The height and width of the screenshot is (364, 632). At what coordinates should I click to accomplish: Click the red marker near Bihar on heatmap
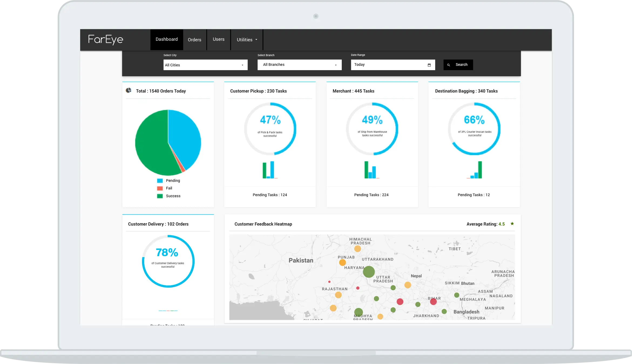coord(434,302)
